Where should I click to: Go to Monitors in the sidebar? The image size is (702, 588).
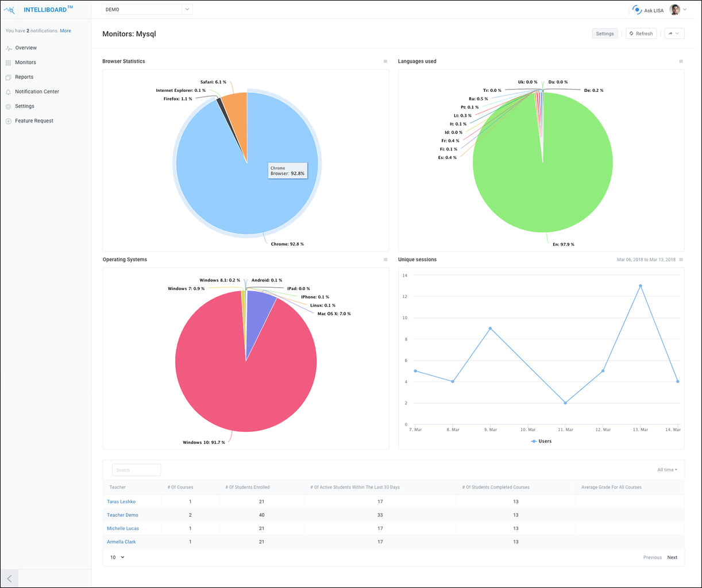coord(25,63)
